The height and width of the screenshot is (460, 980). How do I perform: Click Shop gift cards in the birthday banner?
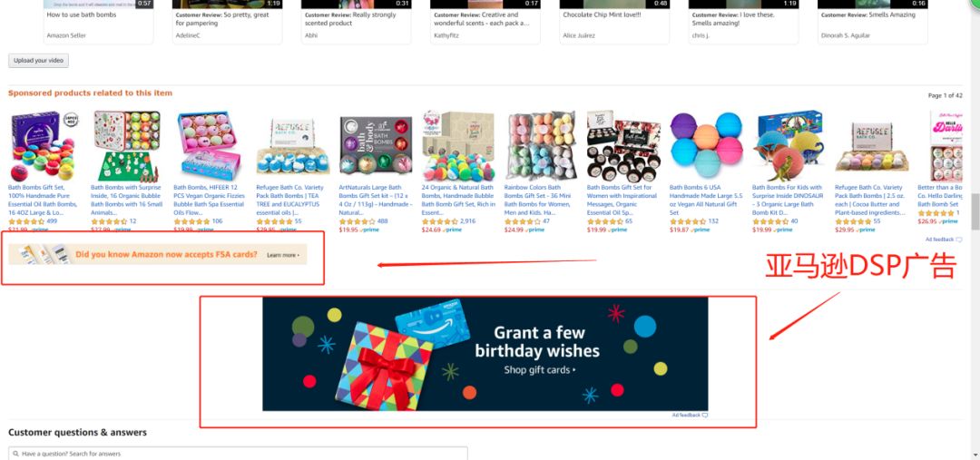click(539, 370)
